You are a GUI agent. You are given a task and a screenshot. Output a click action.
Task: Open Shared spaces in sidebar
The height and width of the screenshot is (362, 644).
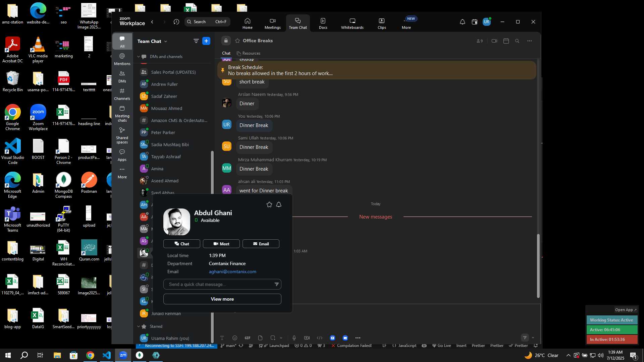pos(122,135)
